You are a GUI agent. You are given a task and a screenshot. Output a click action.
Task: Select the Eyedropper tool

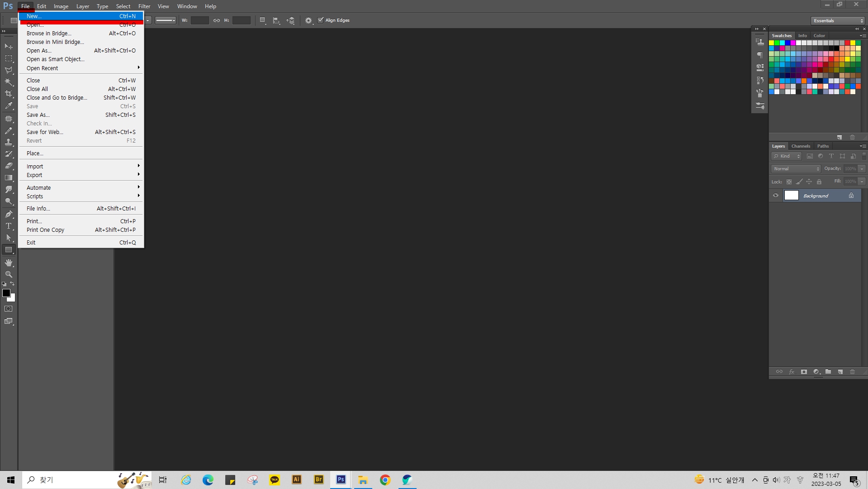pos(9,106)
